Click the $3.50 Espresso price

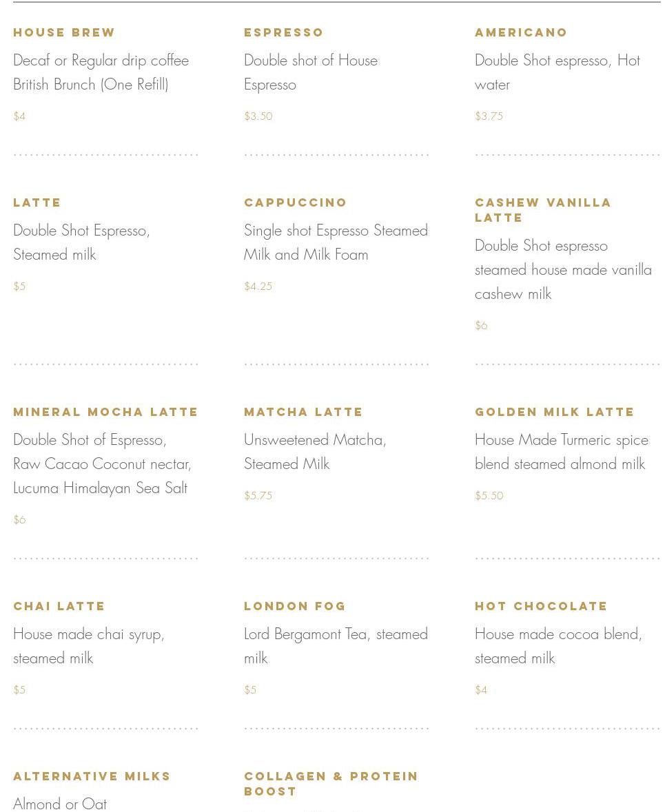coord(258,116)
